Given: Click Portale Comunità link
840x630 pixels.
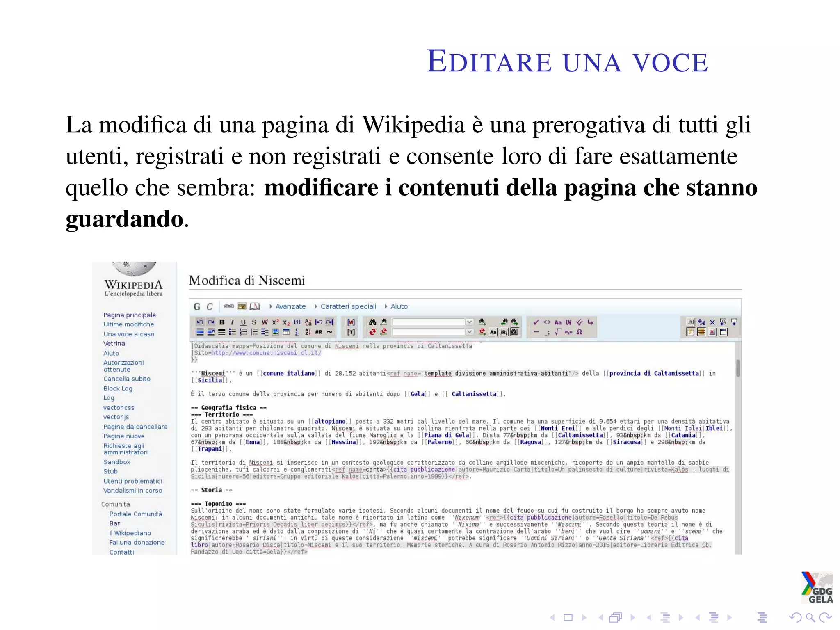Looking at the screenshot, I should click(136, 514).
